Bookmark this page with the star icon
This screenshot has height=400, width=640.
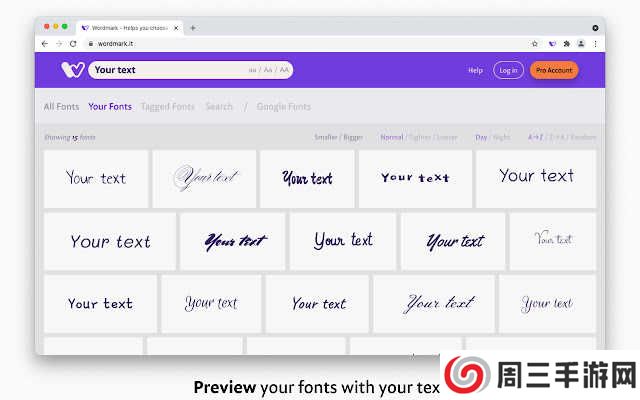[x=535, y=44]
